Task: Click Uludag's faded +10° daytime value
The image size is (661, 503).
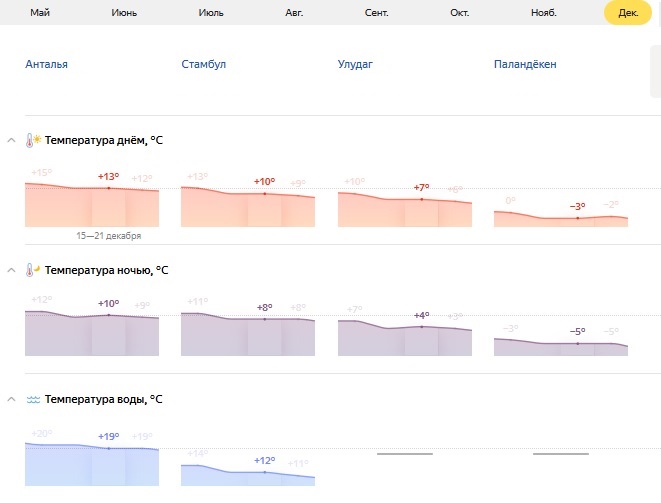Action: pos(355,182)
